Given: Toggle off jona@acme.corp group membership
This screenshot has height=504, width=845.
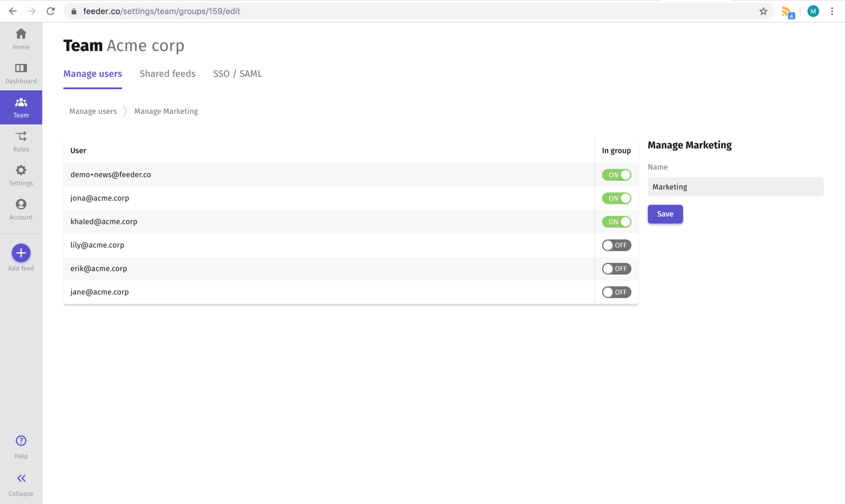Looking at the screenshot, I should tap(616, 198).
